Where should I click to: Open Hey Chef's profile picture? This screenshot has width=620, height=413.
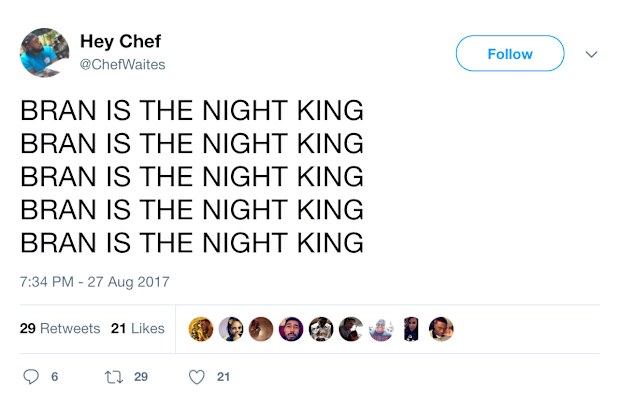pyautogui.click(x=45, y=53)
